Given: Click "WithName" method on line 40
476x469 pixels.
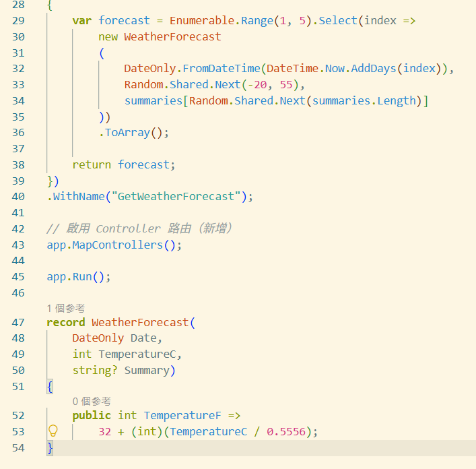Looking at the screenshot, I should (x=79, y=197).
